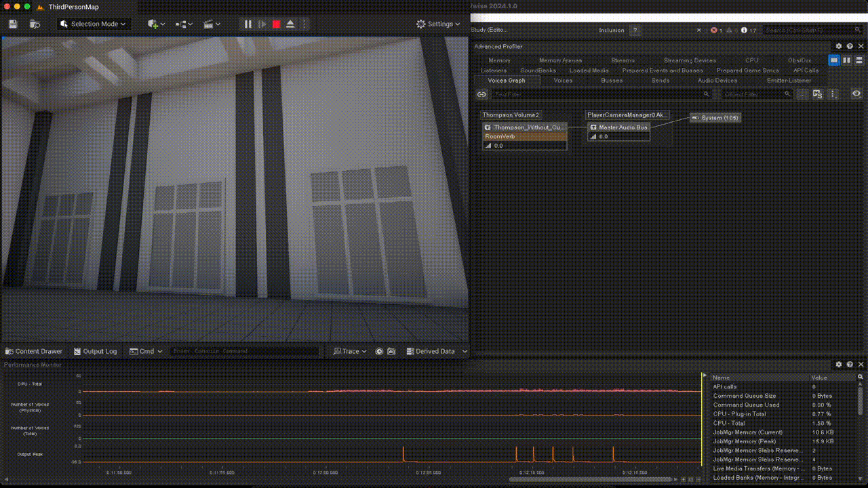This screenshot has height=488, width=868.
Task: Open Prepared Events and Busses tab
Action: point(663,70)
